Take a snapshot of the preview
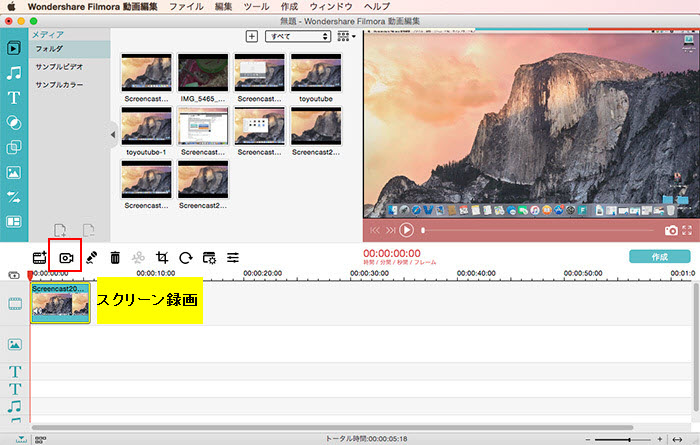Screen dimensions: 700x445 click(x=671, y=230)
